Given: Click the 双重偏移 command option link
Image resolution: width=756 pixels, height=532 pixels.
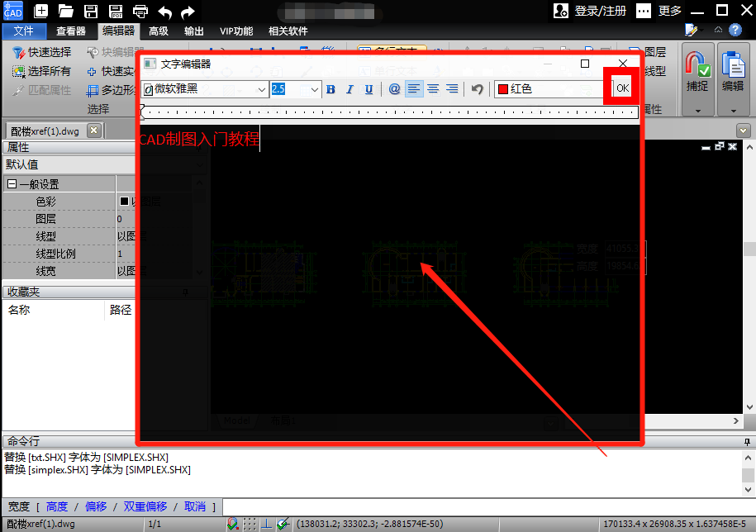Looking at the screenshot, I should click(x=145, y=507).
